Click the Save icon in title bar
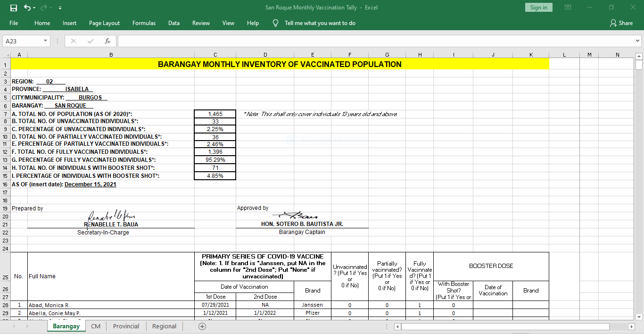 [x=13, y=8]
